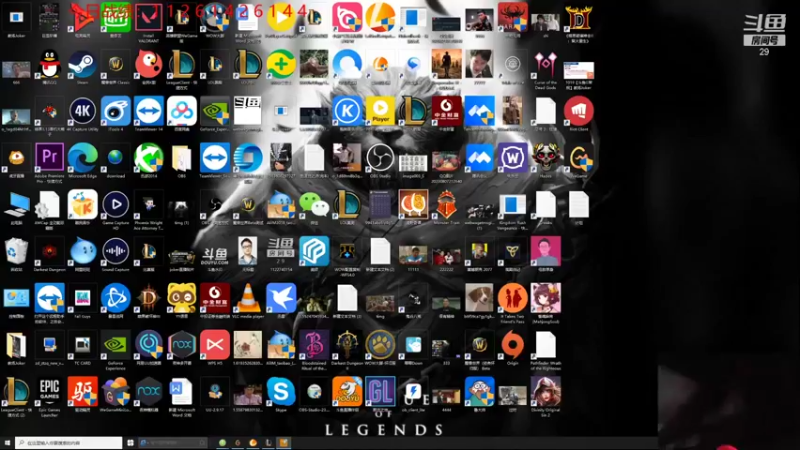
Task: Open the blue bird Xunlei shortcut
Action: click(x=281, y=298)
